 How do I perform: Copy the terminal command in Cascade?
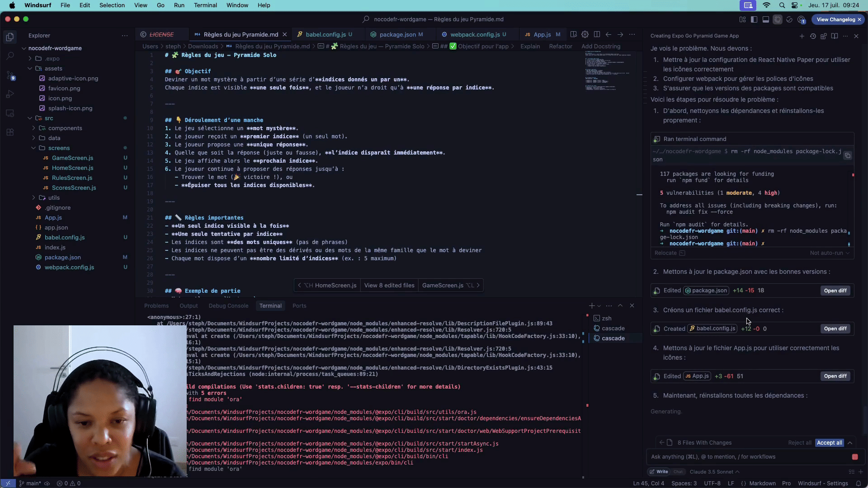pyautogui.click(x=848, y=155)
